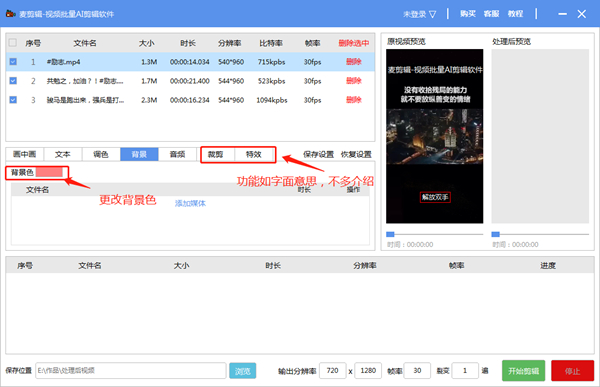Click 删除选中 to delete selected files
The width and height of the screenshot is (600, 387).
coord(354,43)
